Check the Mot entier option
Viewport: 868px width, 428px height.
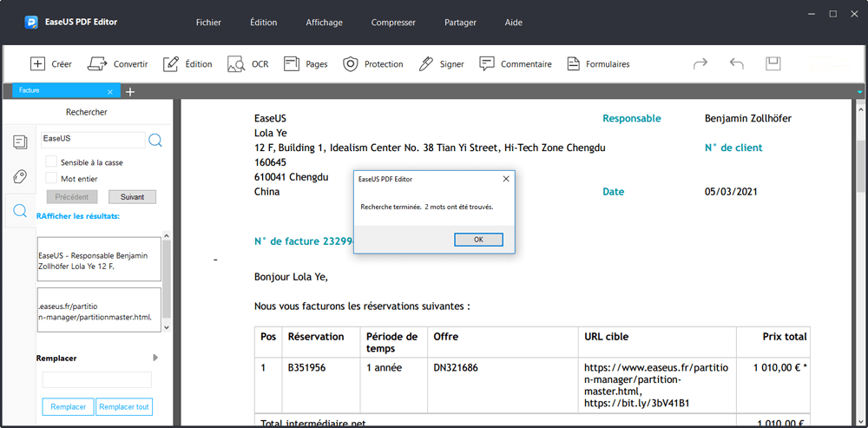(x=51, y=178)
